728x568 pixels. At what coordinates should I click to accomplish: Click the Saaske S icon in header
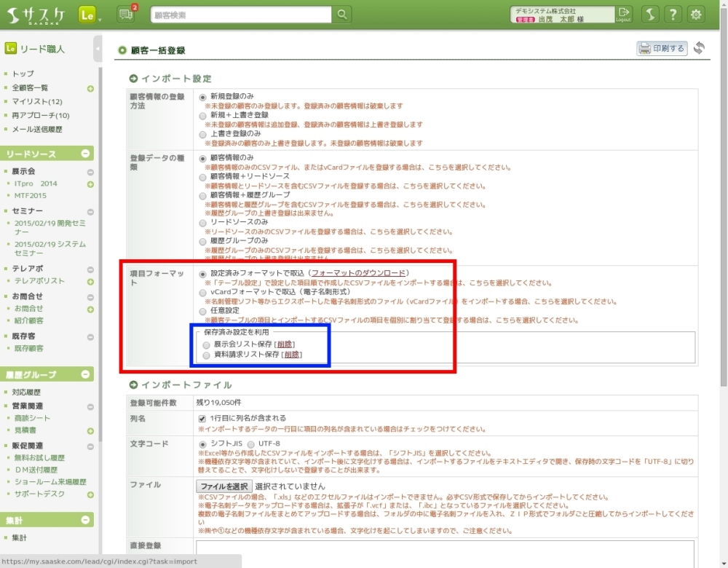pyautogui.click(x=650, y=15)
